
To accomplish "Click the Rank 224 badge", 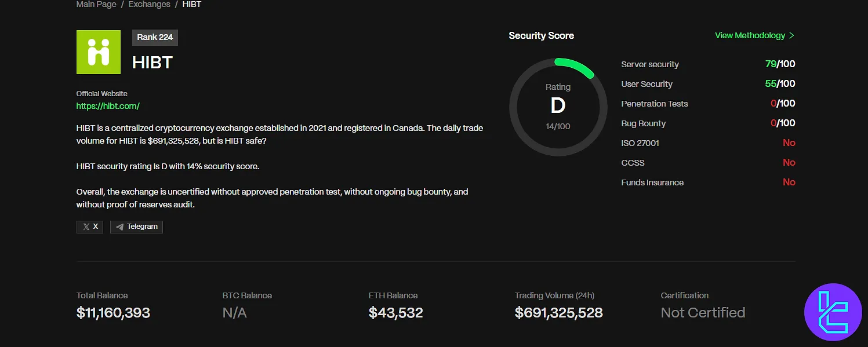I will point(155,37).
